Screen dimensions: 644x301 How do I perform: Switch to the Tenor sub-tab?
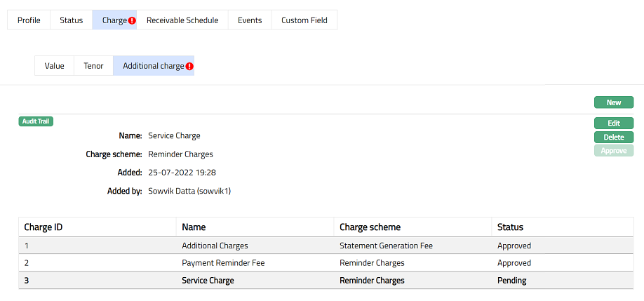click(x=93, y=66)
